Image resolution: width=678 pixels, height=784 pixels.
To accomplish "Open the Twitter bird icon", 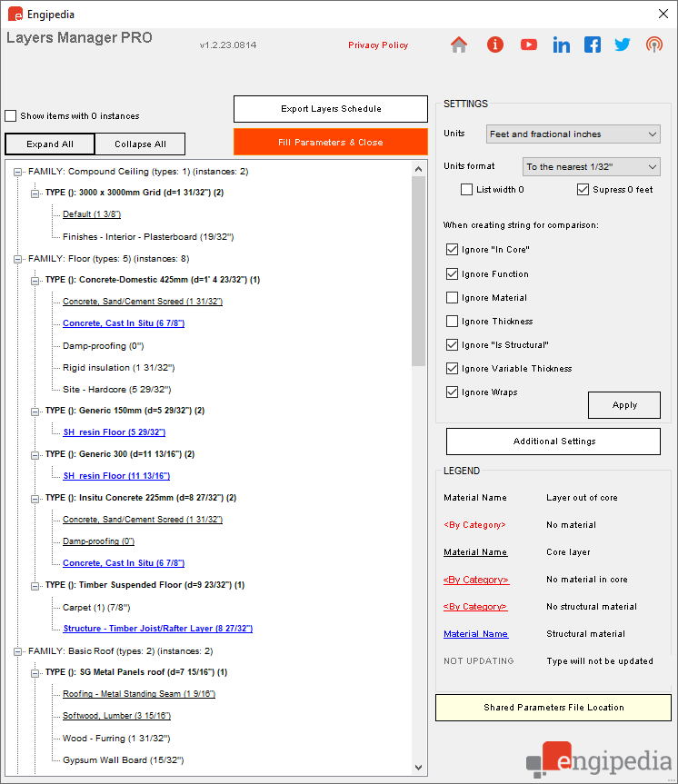I will point(623,45).
